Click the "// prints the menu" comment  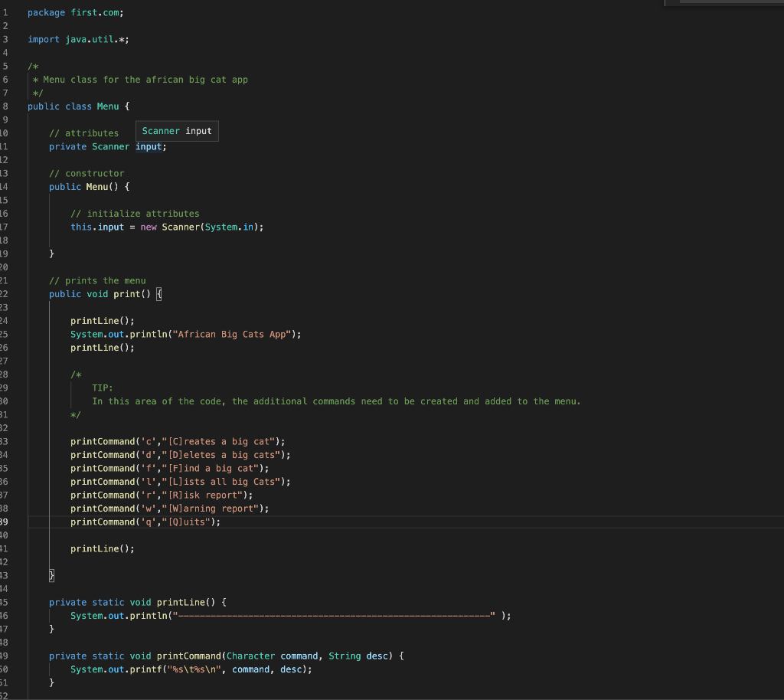coord(97,280)
